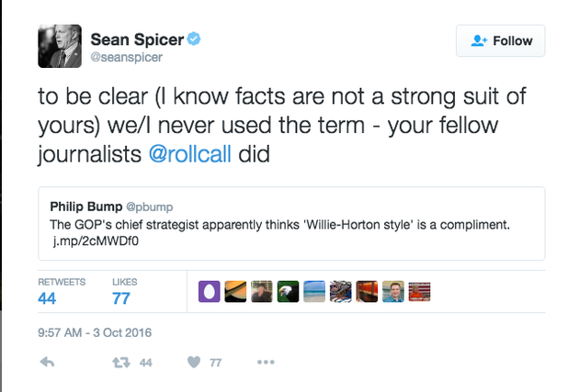
Task: Open Sean Spicer's profile photo
Action: pyautogui.click(x=61, y=44)
